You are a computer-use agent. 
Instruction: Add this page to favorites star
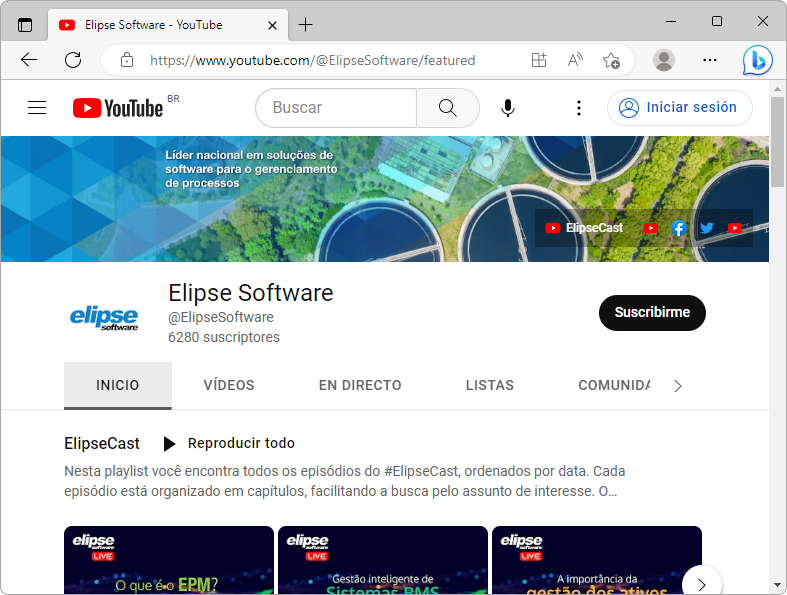coord(611,60)
